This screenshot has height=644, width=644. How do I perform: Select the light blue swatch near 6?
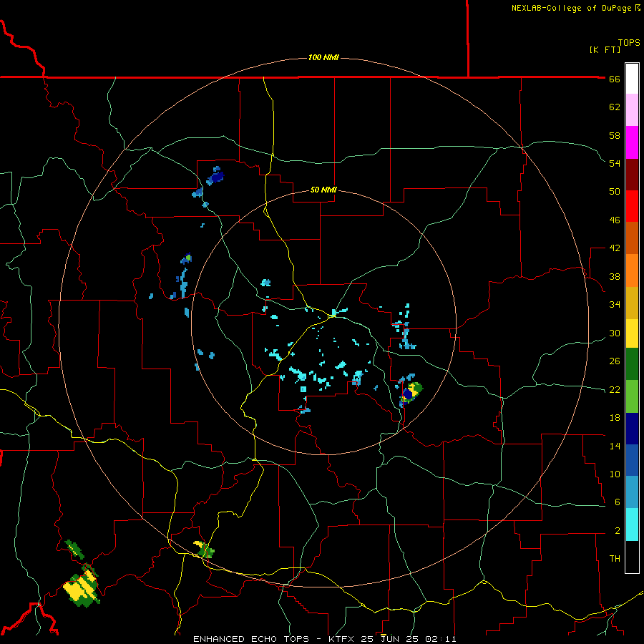pos(632,492)
